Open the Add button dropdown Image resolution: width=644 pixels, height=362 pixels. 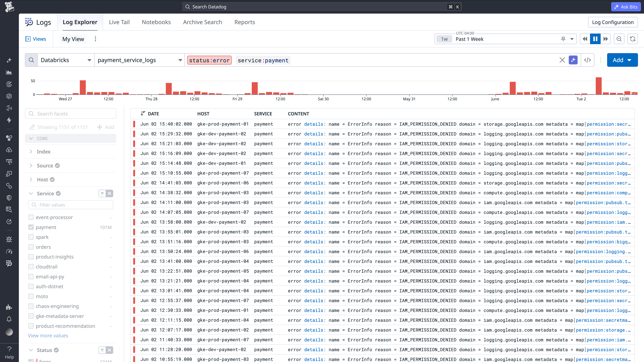622,60
